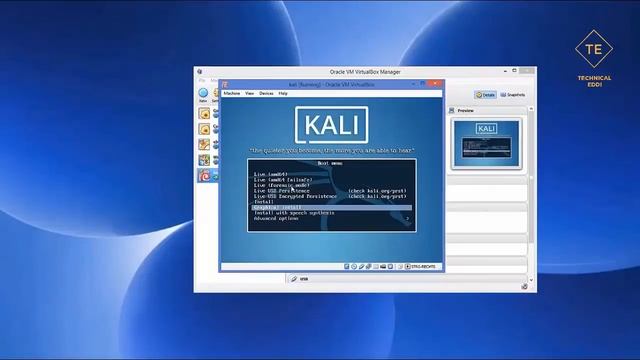Click the USB plug status bar icon

coord(361,267)
